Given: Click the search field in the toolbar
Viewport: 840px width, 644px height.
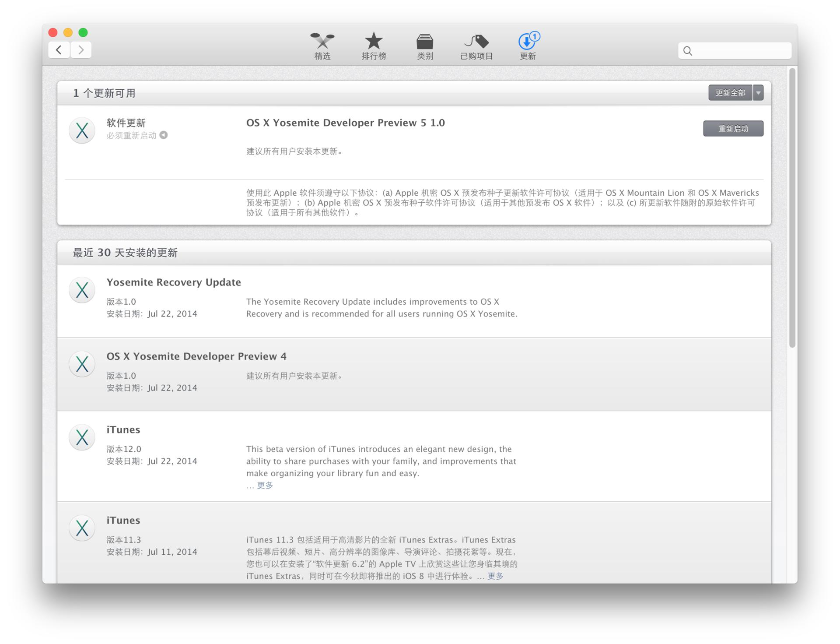Looking at the screenshot, I should (735, 51).
